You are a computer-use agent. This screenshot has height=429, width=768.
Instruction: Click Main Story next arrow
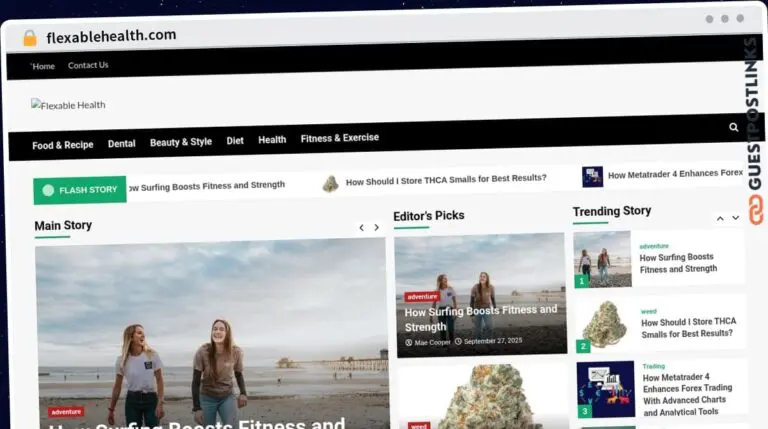click(x=377, y=228)
